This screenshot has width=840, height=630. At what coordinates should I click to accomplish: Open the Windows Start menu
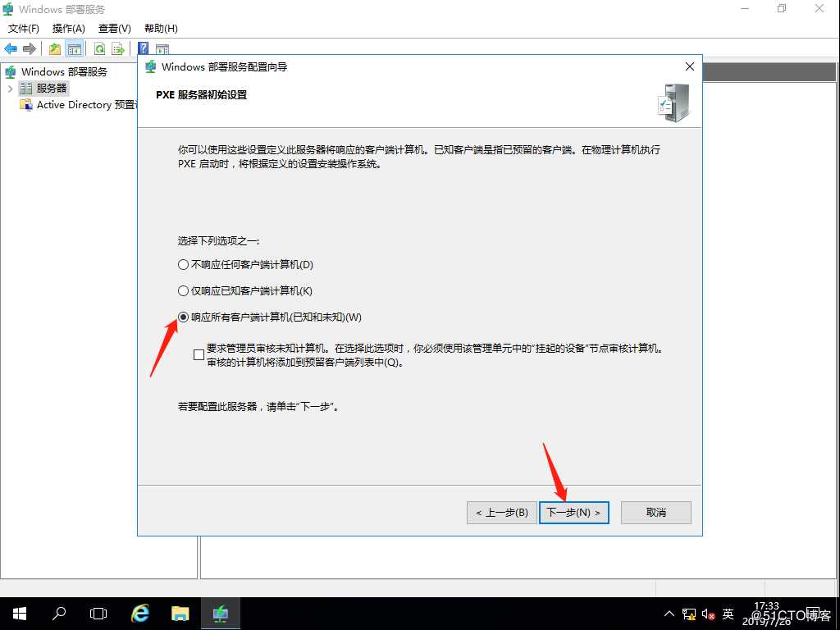pos(20,614)
